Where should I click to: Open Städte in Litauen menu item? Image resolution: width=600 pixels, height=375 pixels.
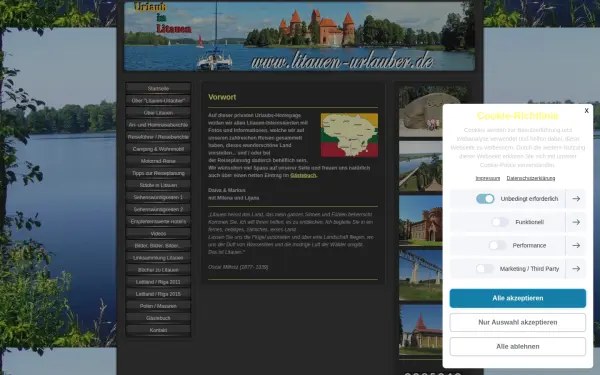158,185
